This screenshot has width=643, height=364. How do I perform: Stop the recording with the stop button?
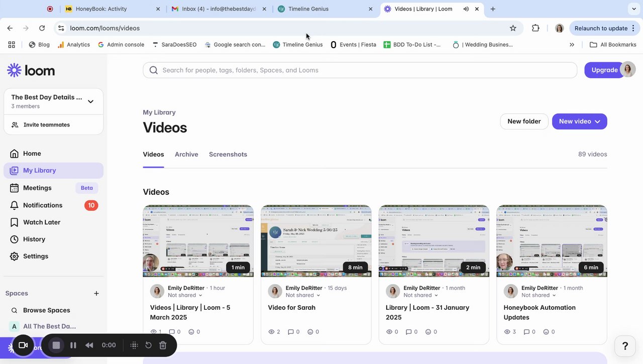(x=56, y=345)
